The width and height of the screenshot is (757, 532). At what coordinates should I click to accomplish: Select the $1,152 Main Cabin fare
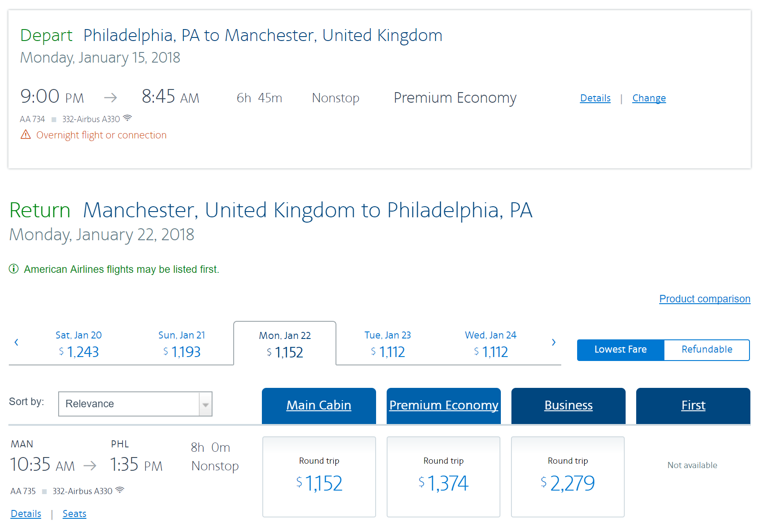[319, 476]
